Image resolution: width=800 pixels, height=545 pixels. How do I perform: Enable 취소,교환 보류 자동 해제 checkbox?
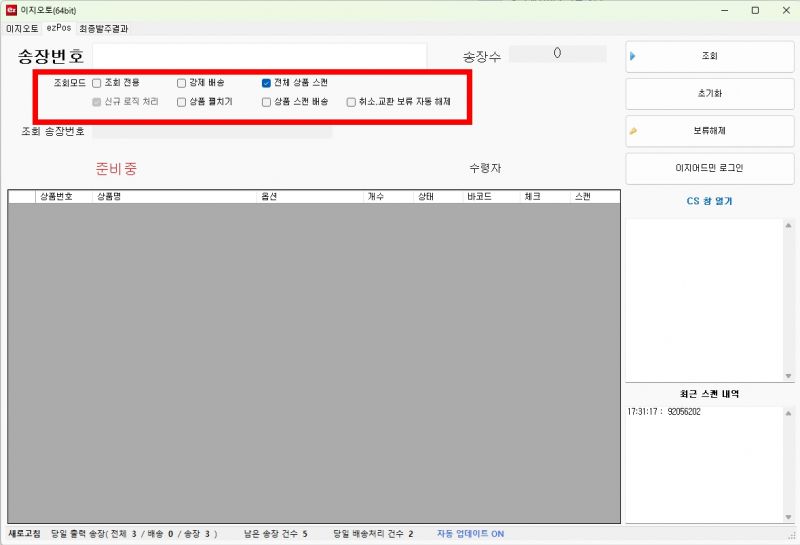pos(351,102)
